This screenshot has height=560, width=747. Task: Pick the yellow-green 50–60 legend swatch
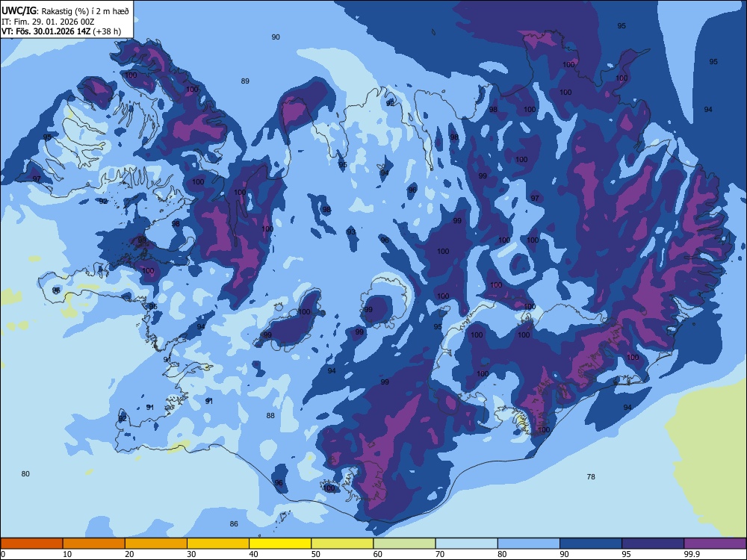pos(342,544)
